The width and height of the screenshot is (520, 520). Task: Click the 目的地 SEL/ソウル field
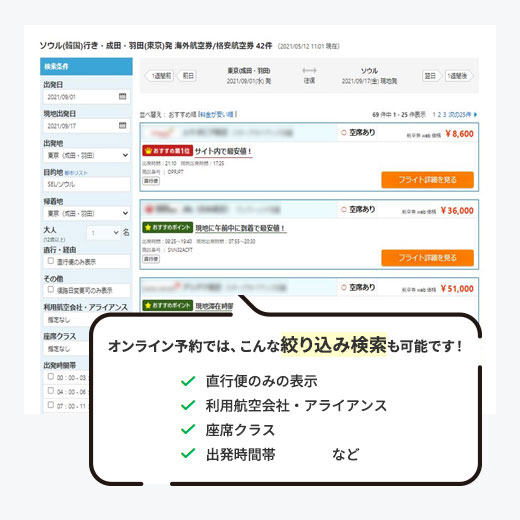87,184
